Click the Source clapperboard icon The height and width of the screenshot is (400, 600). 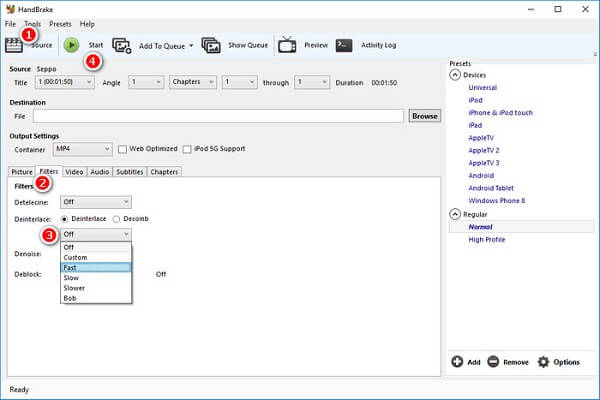tap(14, 45)
